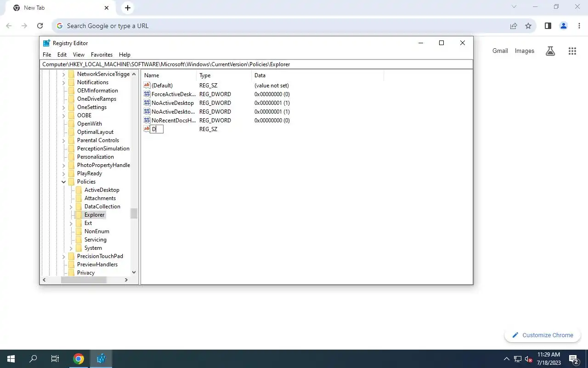Open the Chrome profile avatar

564,26
